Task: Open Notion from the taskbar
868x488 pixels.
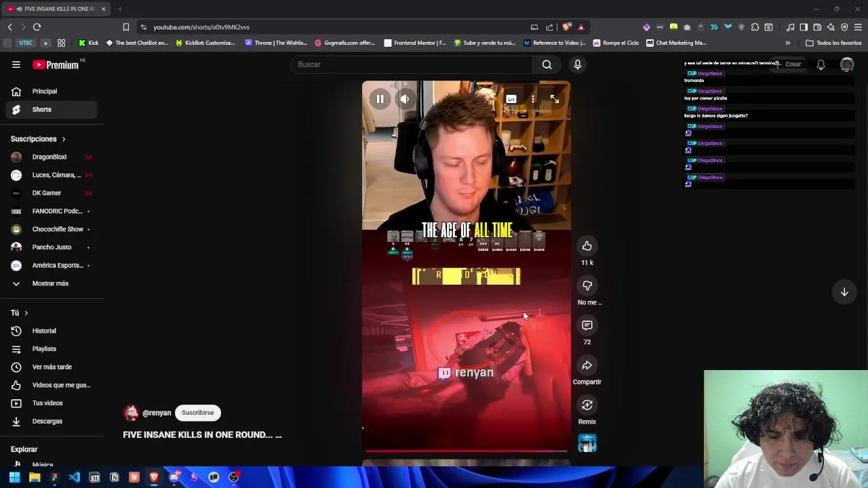Action: pos(114,477)
